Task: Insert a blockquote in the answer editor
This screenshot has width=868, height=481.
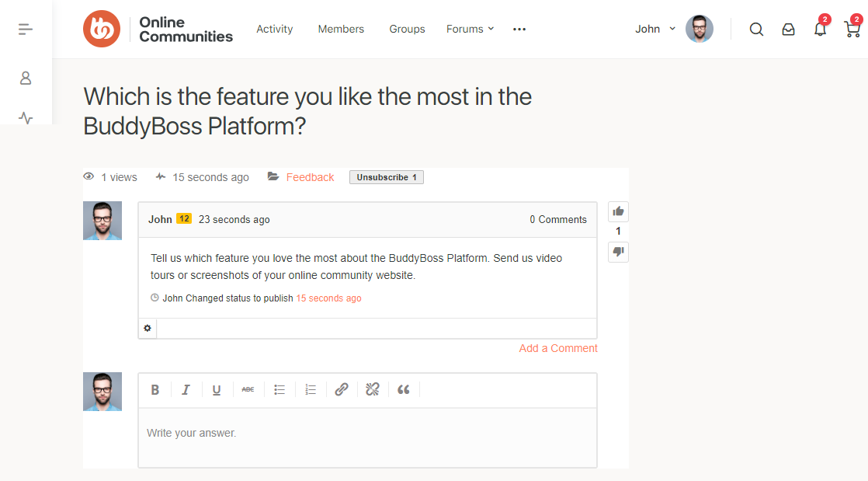Action: click(404, 389)
